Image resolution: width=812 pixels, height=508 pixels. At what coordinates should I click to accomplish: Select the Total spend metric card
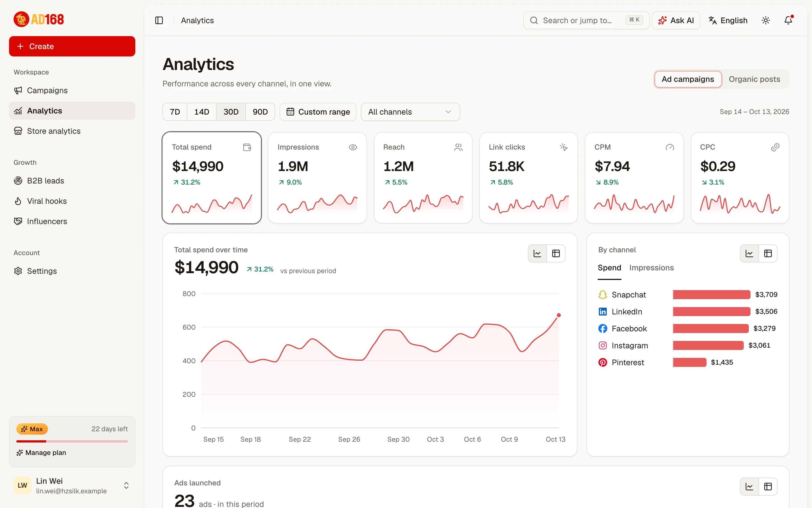[212, 178]
